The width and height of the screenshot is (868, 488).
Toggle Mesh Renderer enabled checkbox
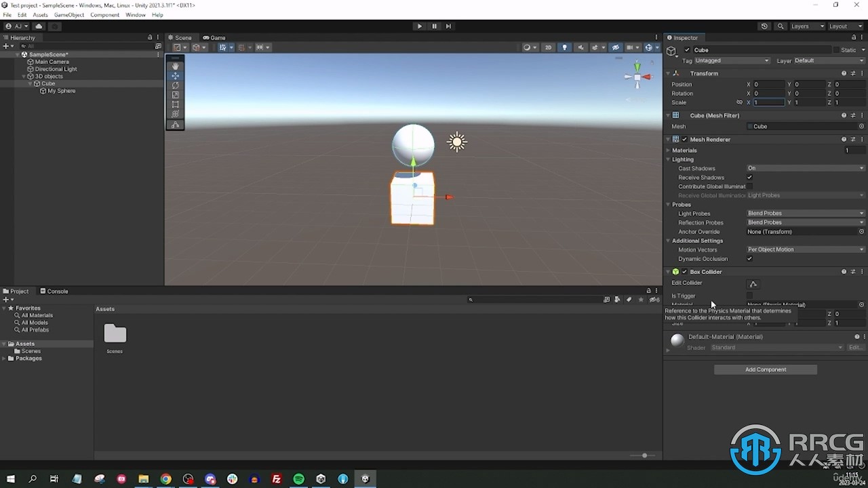[x=684, y=140]
